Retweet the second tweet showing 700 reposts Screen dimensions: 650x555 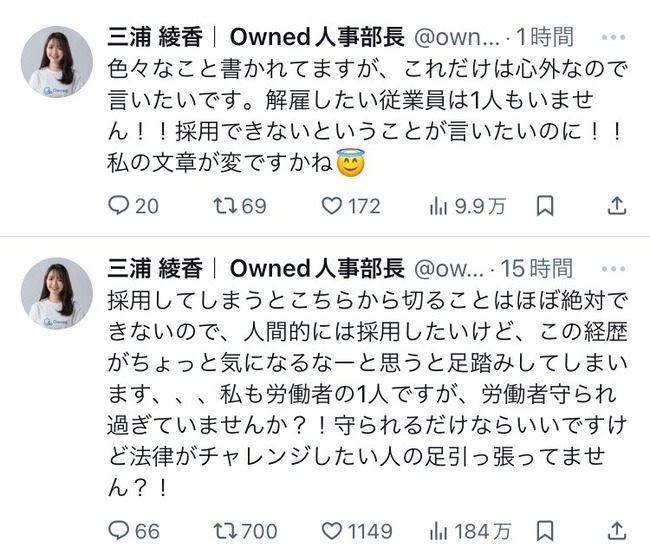click(227, 531)
